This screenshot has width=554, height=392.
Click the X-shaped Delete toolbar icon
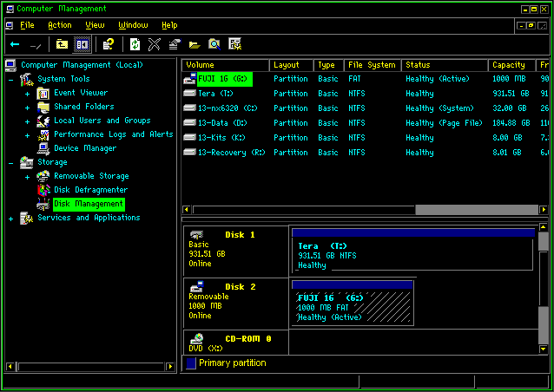155,43
